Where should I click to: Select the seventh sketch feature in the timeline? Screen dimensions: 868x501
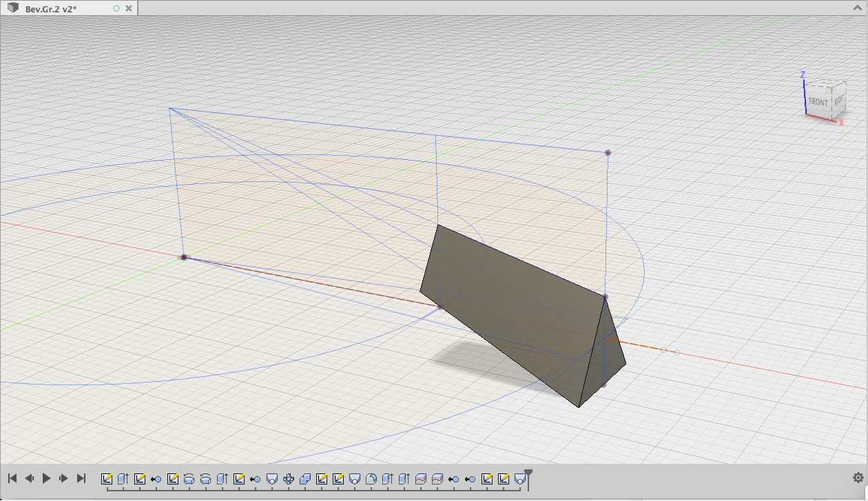click(x=487, y=478)
